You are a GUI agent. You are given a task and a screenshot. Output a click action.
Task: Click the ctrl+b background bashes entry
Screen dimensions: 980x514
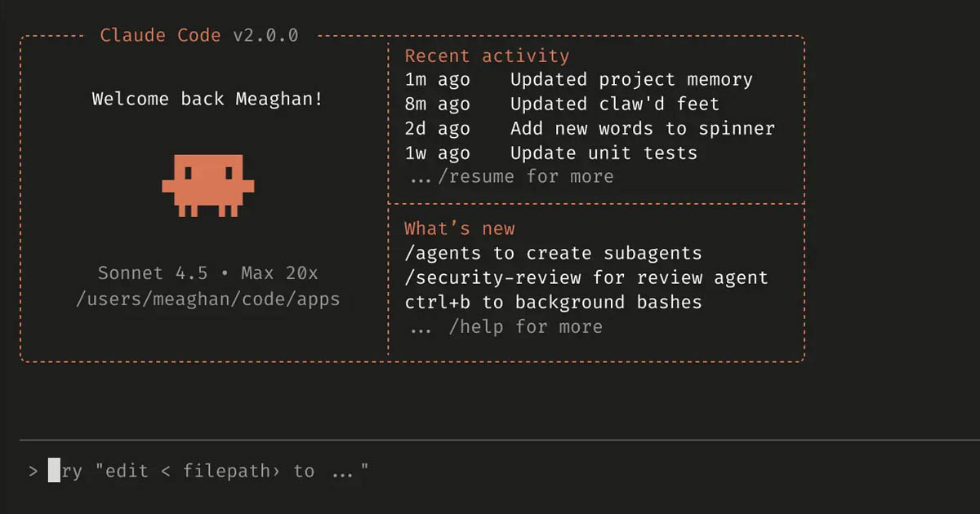point(554,302)
